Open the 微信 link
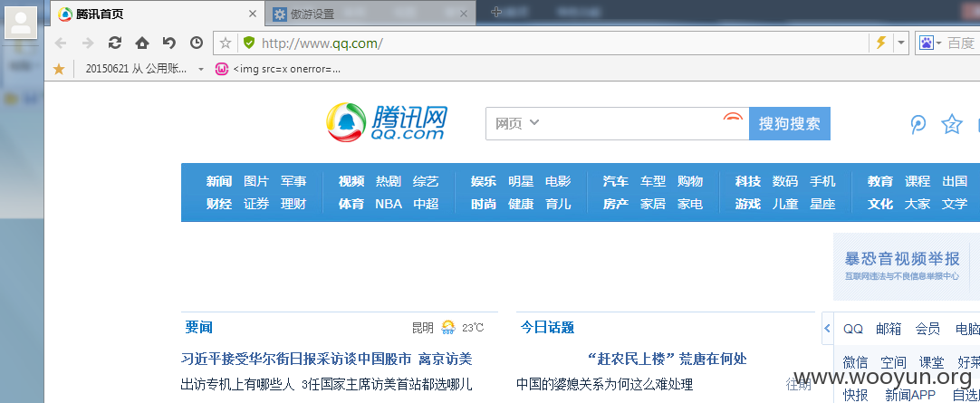Screen dimensions: 980x403 [855, 362]
